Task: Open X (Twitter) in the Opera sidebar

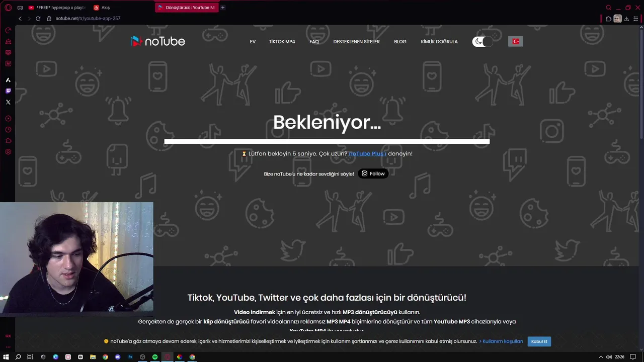Action: click(8, 102)
